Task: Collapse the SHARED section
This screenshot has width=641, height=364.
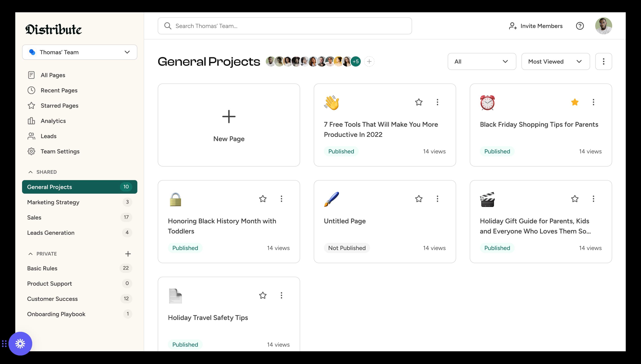Action: click(31, 172)
